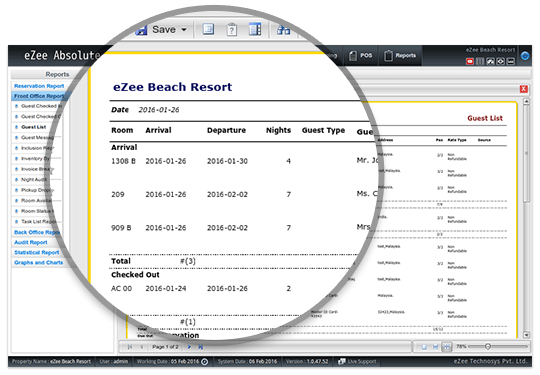Open the Reports module tab
The image size is (540, 375).
pos(400,55)
